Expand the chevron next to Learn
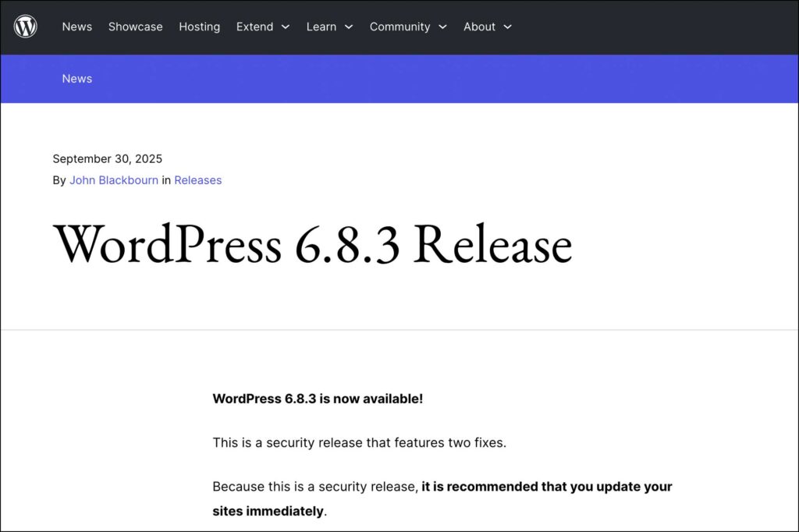Image resolution: width=799 pixels, height=532 pixels. pyautogui.click(x=349, y=27)
